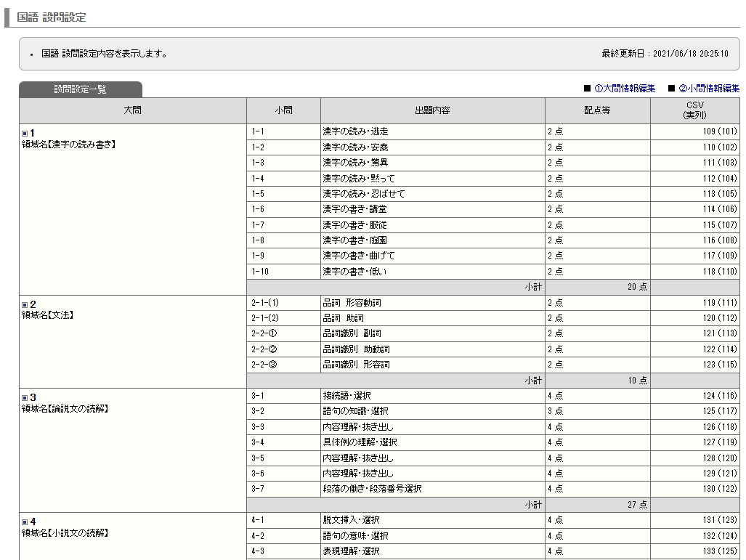Collapse section 3 論説文の読解 expander icon
Screen dimensions: 746x560
(25, 398)
